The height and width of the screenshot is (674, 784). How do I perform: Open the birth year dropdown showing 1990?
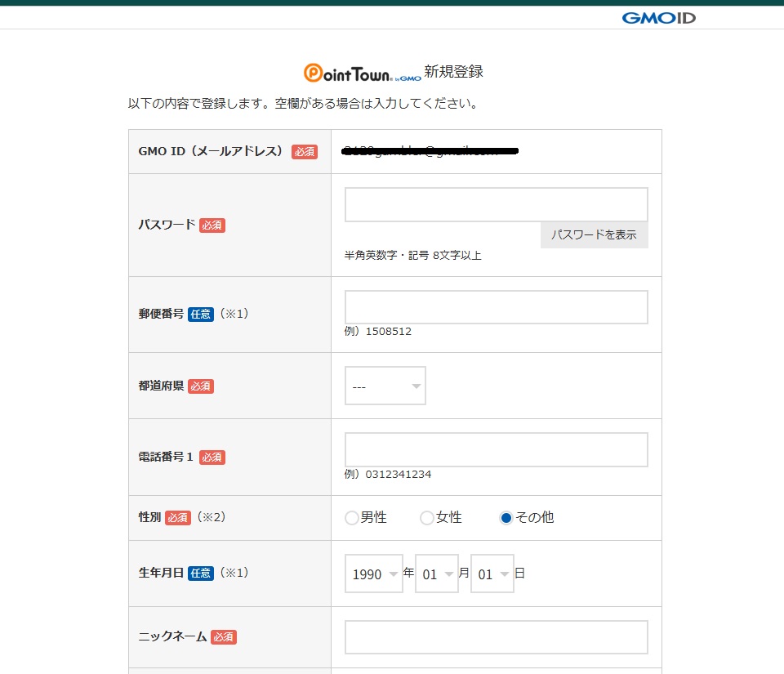pyautogui.click(x=374, y=574)
